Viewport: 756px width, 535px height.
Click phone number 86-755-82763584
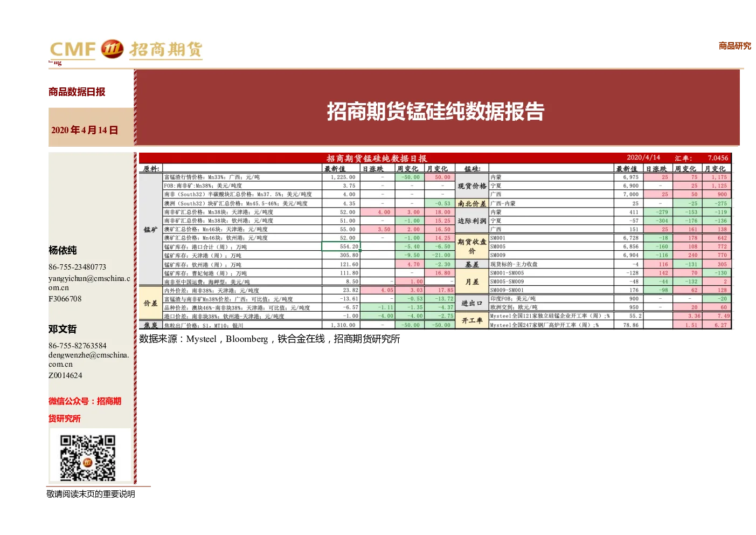78,346
